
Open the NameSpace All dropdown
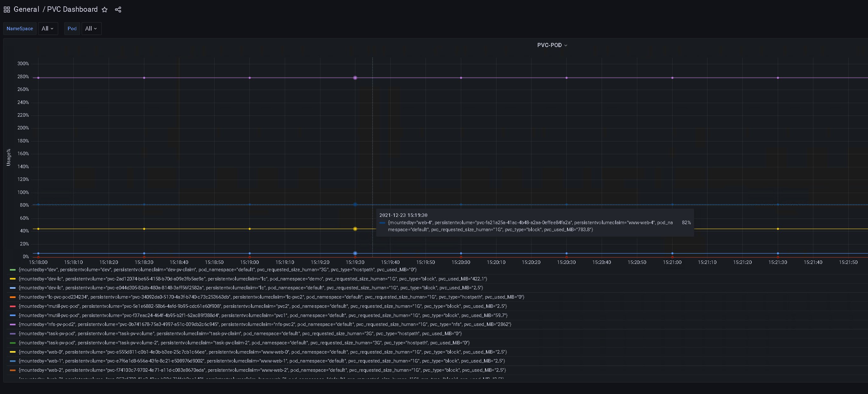tap(48, 29)
